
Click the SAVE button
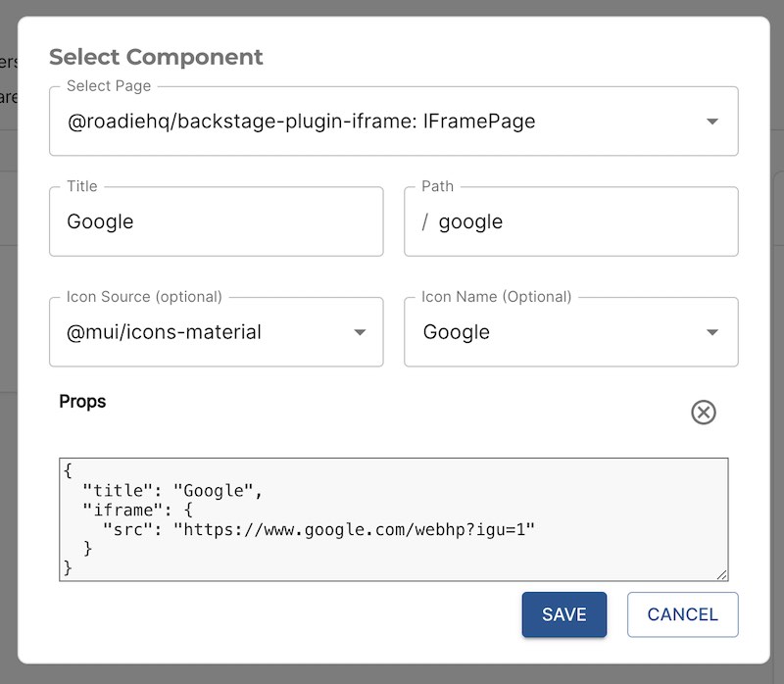click(x=563, y=614)
